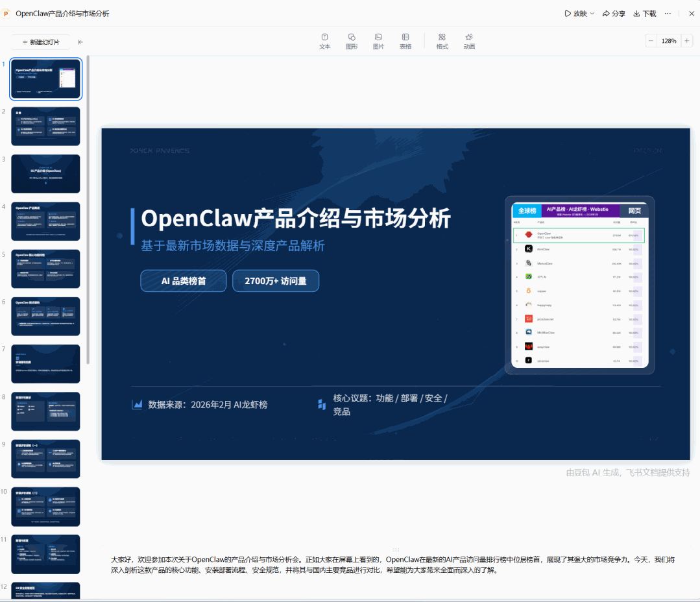Viewport: 700px width, 602px height.
Task: Select slide 3 thumbnail
Action: (x=45, y=174)
